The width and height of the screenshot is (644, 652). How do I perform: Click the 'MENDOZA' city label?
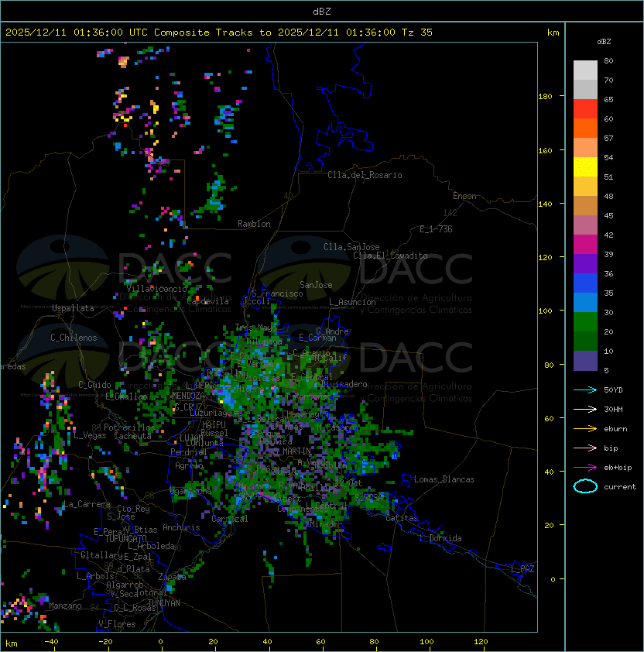[188, 396]
